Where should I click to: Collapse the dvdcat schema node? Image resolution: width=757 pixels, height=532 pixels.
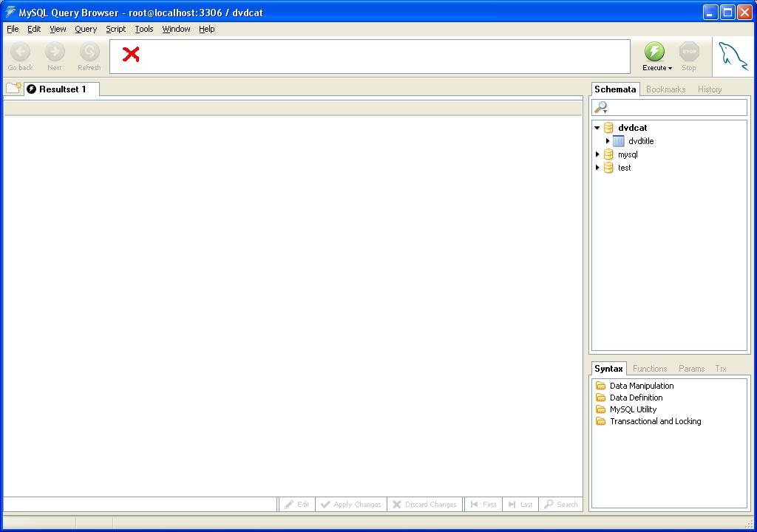click(597, 128)
